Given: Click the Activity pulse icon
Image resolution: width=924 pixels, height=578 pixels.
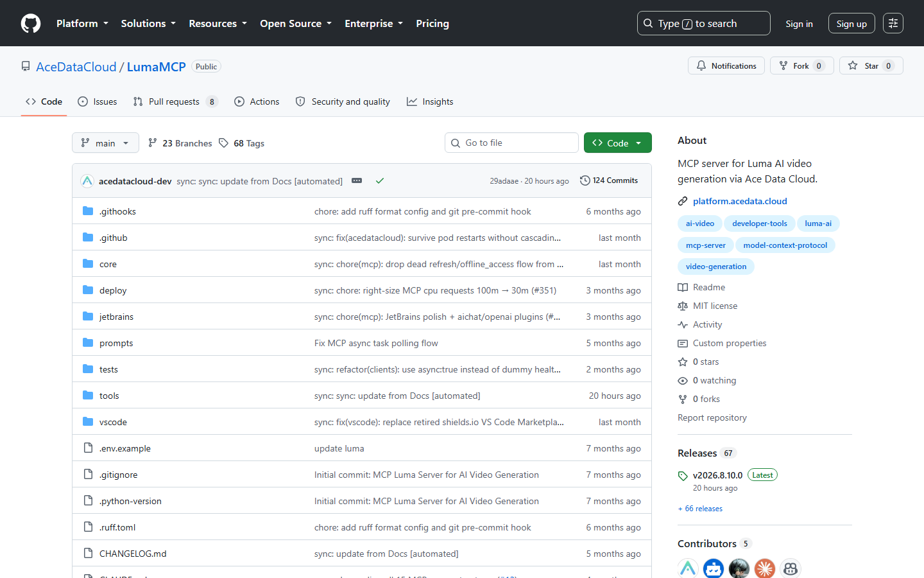Looking at the screenshot, I should [683, 324].
